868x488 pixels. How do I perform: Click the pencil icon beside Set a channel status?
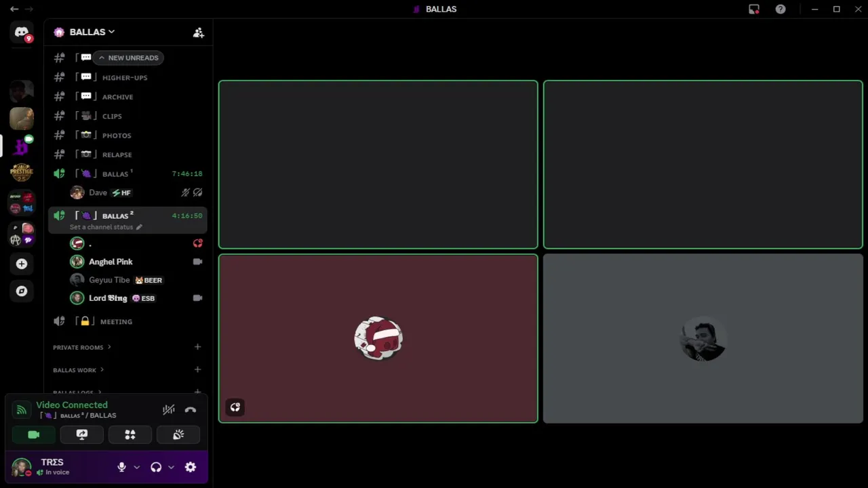[139, 227]
